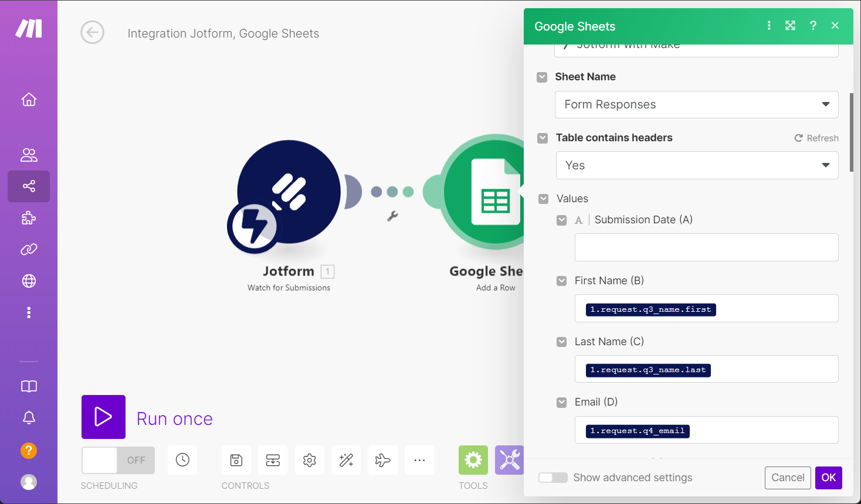Open Google Sheets panel kebab menu
861x504 pixels.
(769, 26)
